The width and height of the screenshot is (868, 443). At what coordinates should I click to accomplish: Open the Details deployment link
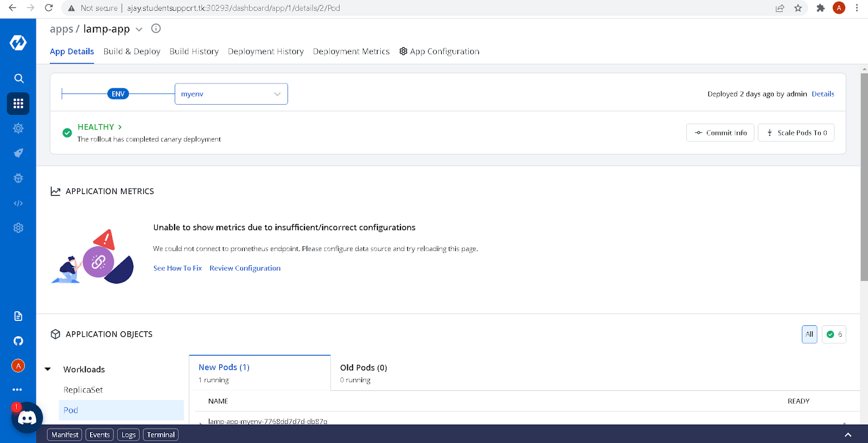click(823, 94)
